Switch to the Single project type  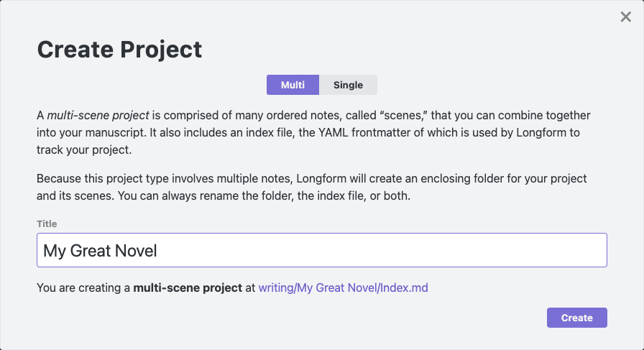coord(348,85)
